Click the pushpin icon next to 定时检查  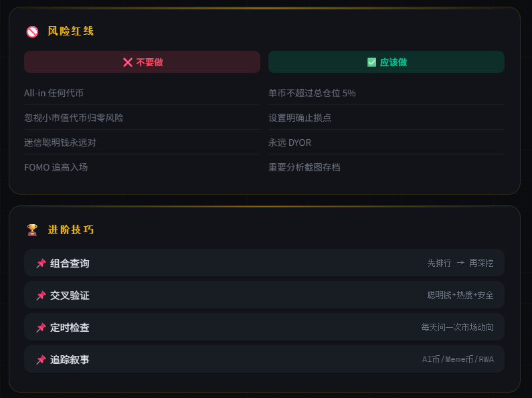[x=41, y=328]
